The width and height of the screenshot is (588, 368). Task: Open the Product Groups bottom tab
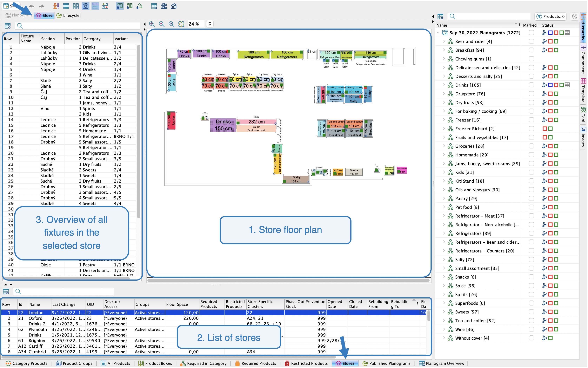[74, 363]
